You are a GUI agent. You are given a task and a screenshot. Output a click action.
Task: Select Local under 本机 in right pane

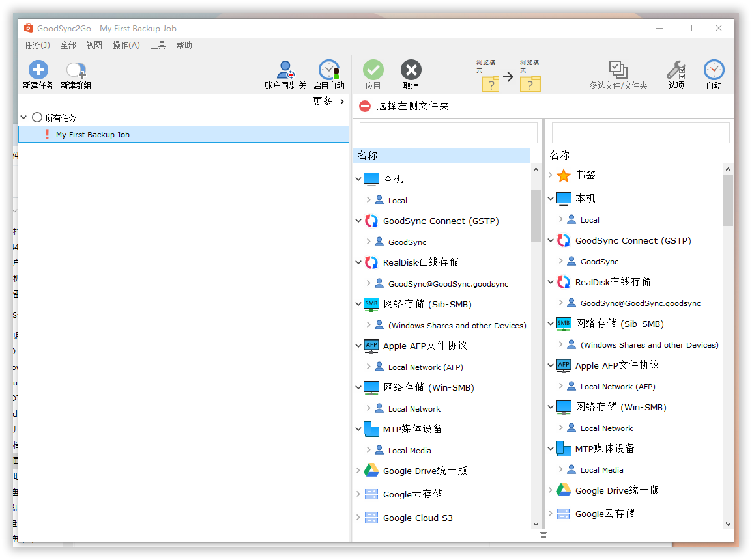pyautogui.click(x=590, y=220)
